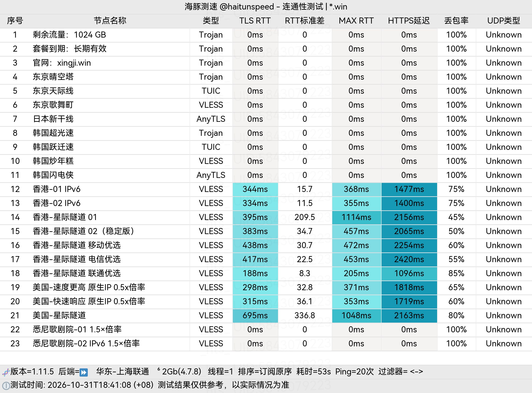Click the TUIC type for 韩国跃迁速
Image resolution: width=532 pixels, height=393 pixels.
[x=211, y=147]
